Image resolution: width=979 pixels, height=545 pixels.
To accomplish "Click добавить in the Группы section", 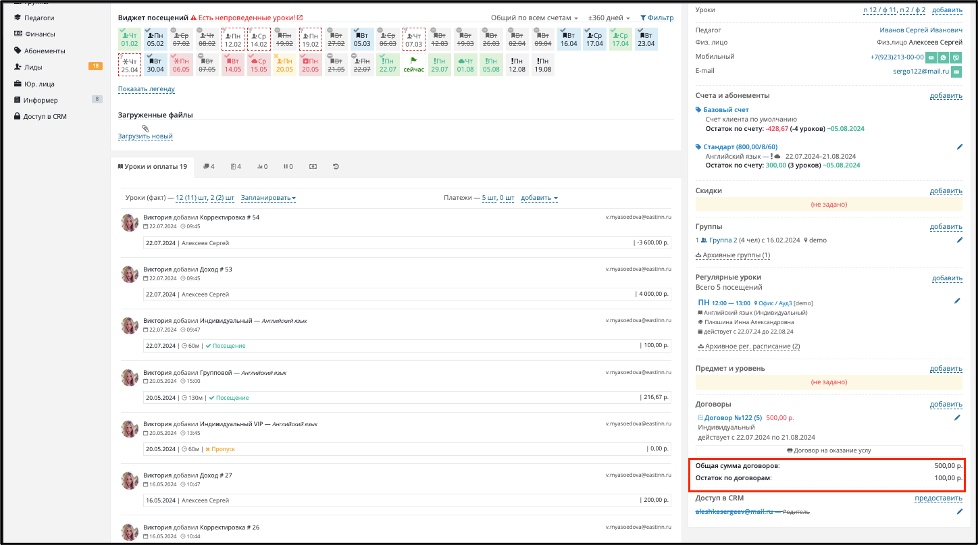I will click(946, 227).
